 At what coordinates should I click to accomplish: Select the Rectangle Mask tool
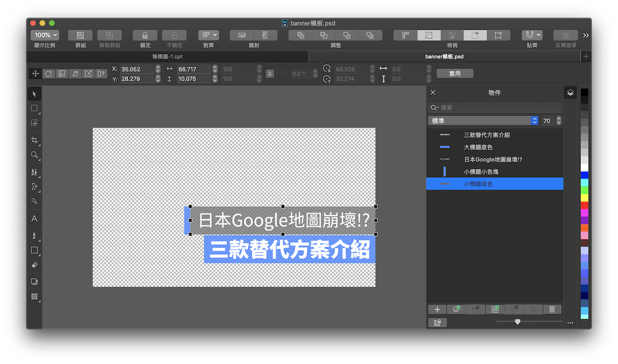click(x=35, y=109)
